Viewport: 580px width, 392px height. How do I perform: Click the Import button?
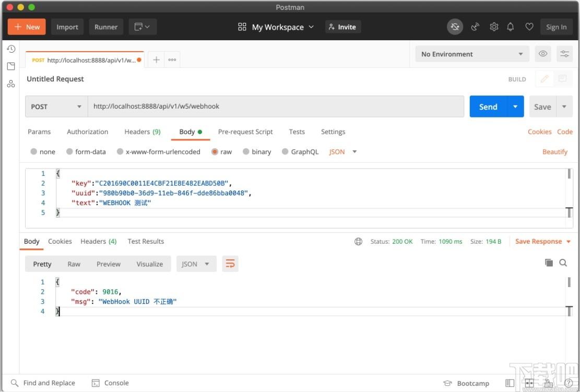pos(67,27)
